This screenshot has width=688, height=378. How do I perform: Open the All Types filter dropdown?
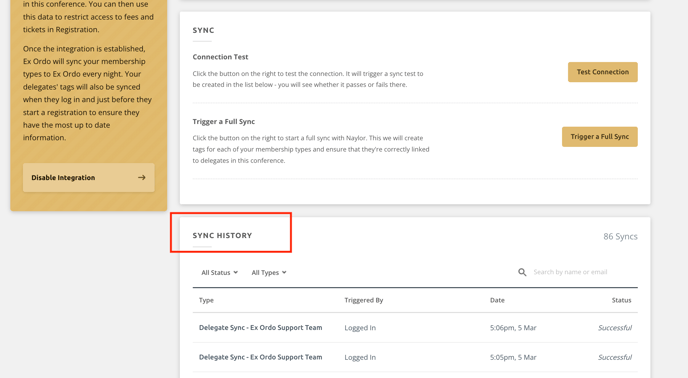[269, 273]
